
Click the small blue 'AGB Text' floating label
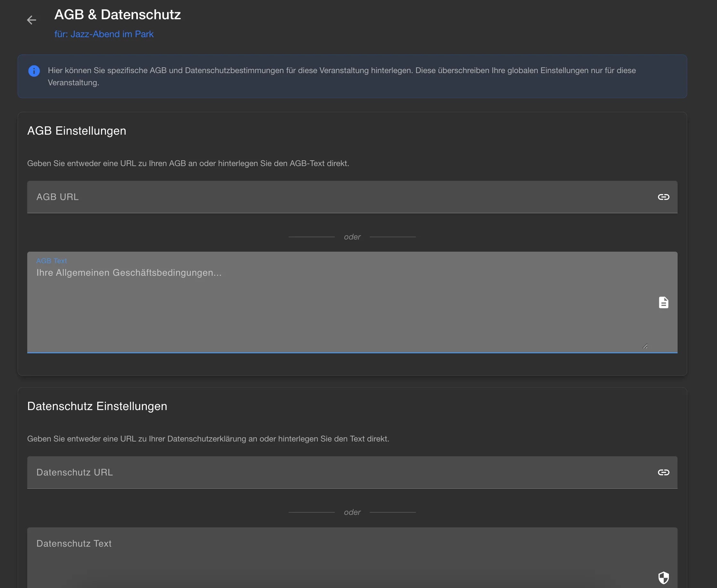tap(52, 261)
